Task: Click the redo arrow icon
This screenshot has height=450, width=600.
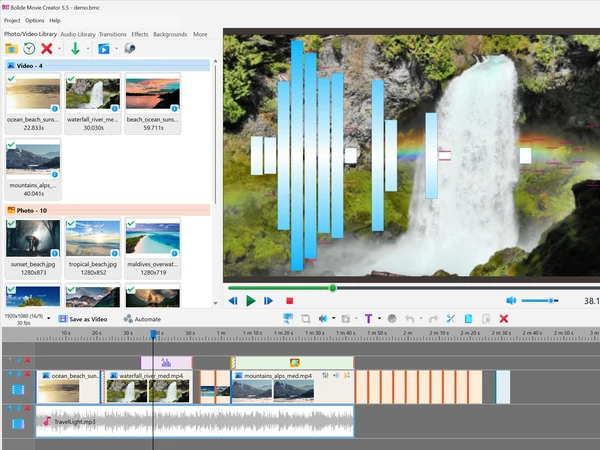Action: (433, 319)
